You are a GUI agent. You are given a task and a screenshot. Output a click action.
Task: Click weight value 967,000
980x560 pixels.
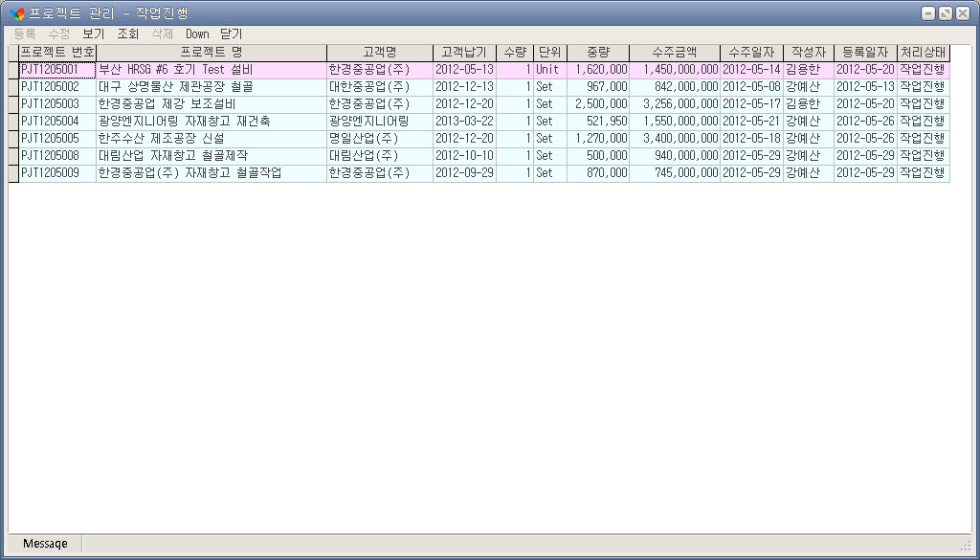598,87
